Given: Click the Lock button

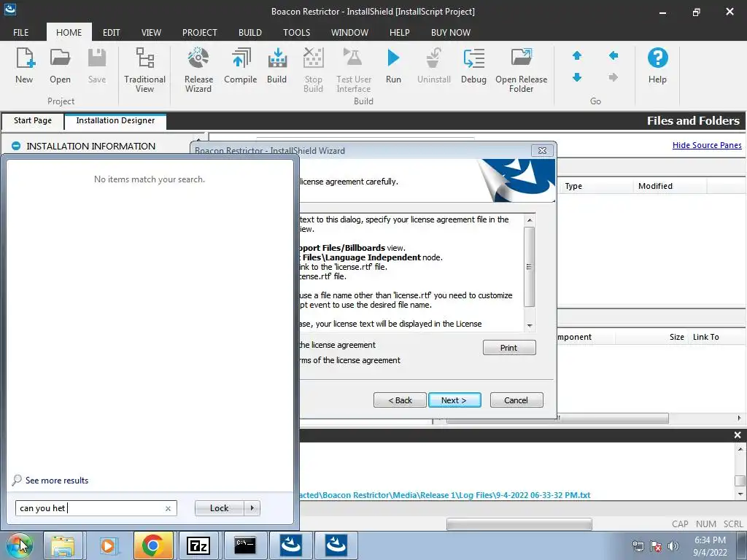Looking at the screenshot, I should click(219, 508).
